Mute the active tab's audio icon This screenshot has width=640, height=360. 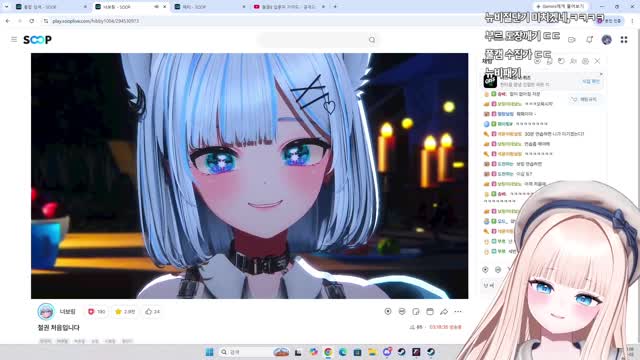[x=156, y=7]
